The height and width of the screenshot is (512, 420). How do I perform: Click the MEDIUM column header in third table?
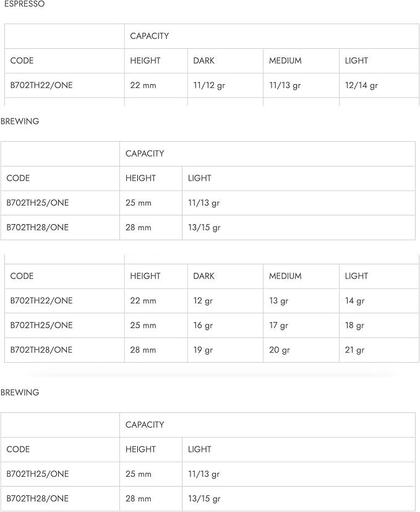point(285,276)
